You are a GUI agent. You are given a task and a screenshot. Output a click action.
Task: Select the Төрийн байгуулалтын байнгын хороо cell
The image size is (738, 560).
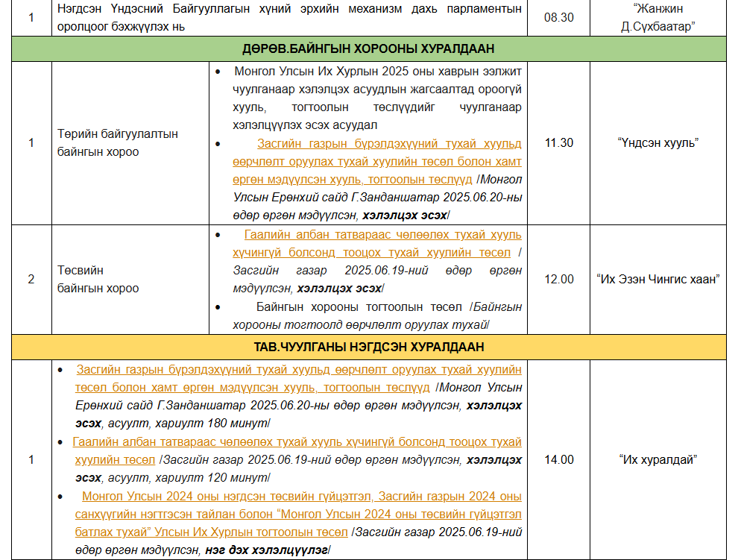(118, 142)
